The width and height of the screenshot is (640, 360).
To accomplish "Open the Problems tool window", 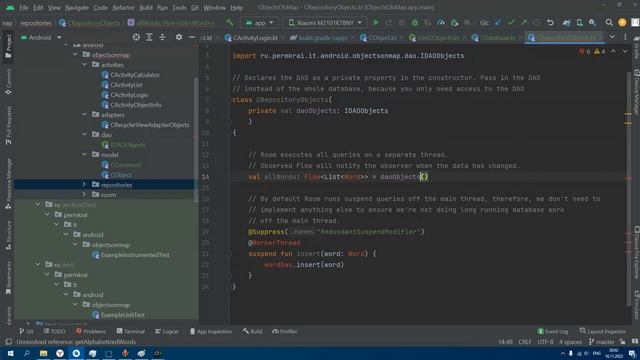I will point(91,331).
